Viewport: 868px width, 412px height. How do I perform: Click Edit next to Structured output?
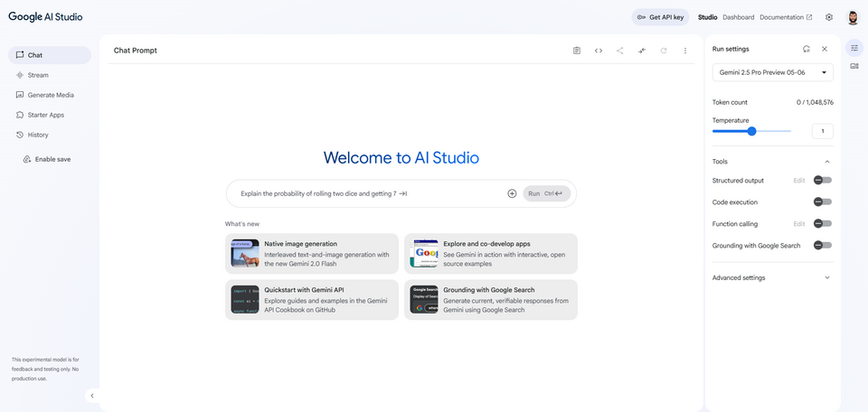click(x=798, y=181)
